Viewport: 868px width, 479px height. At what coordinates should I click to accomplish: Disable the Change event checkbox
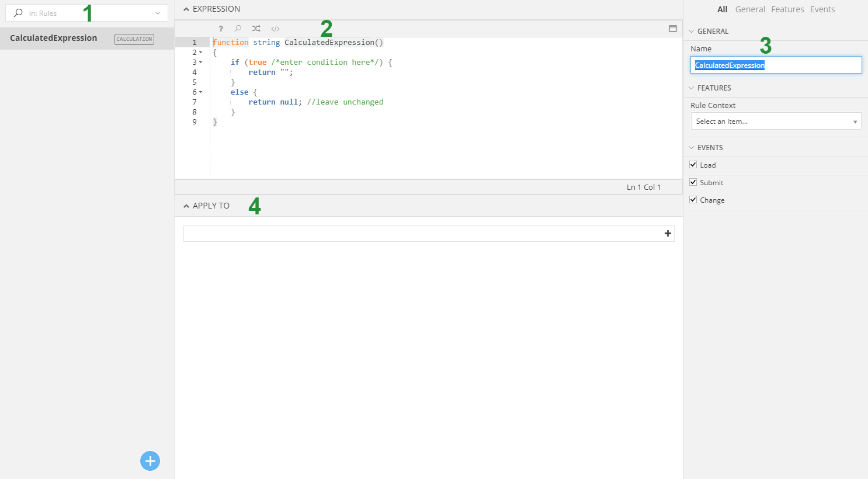tap(693, 200)
